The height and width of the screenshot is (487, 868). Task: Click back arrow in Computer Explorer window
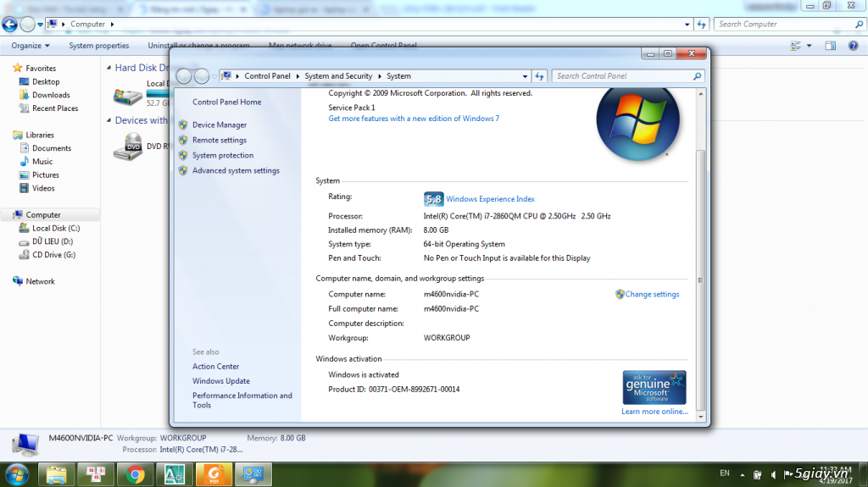pyautogui.click(x=10, y=25)
